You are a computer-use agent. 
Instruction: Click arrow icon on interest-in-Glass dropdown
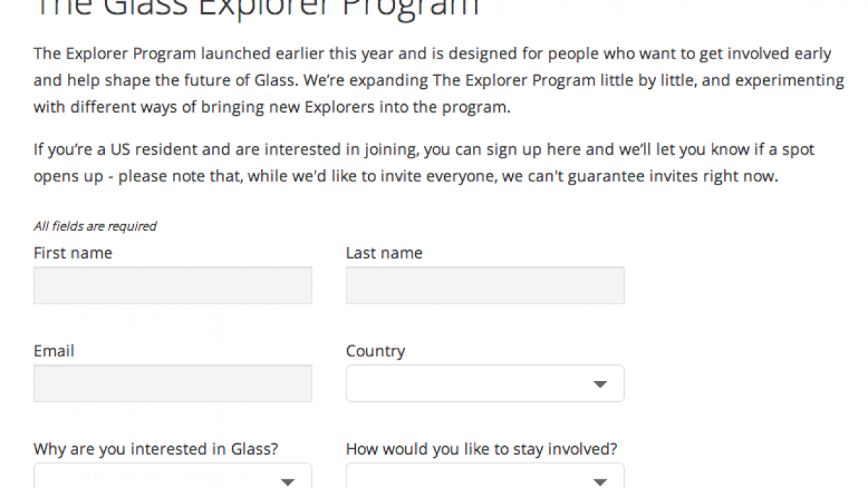[288, 481]
